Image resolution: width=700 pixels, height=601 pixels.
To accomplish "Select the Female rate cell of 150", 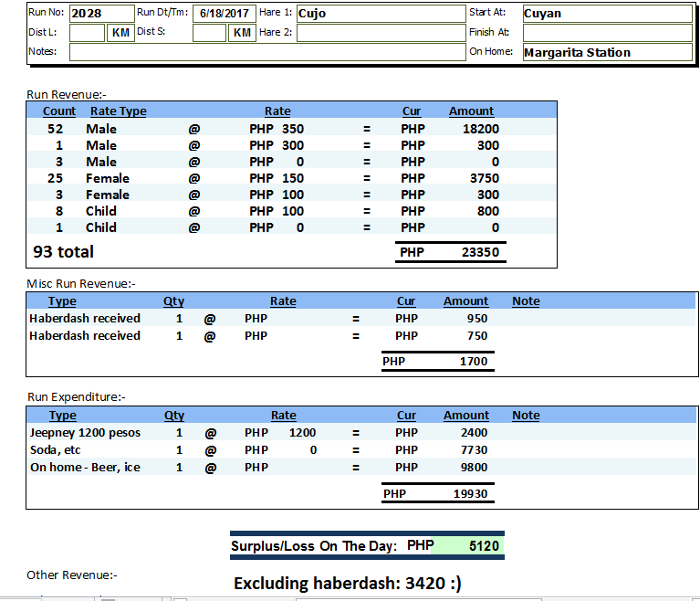I will (x=292, y=178).
